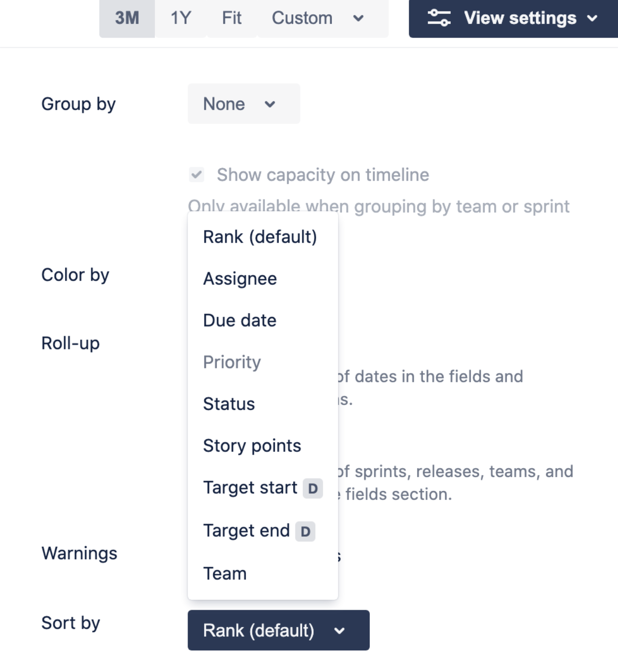This screenshot has height=672, width=618.
Task: Choose the Fit timeframe option
Action: click(232, 18)
